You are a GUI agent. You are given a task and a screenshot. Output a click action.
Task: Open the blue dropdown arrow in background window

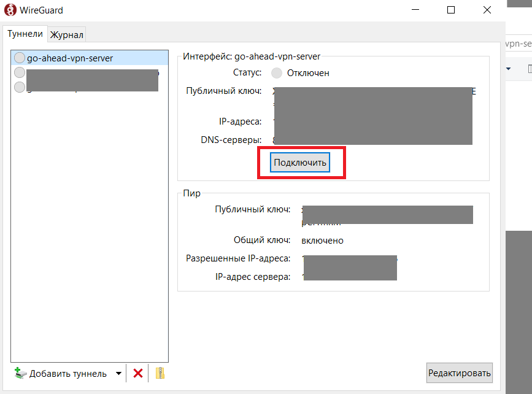[509, 69]
